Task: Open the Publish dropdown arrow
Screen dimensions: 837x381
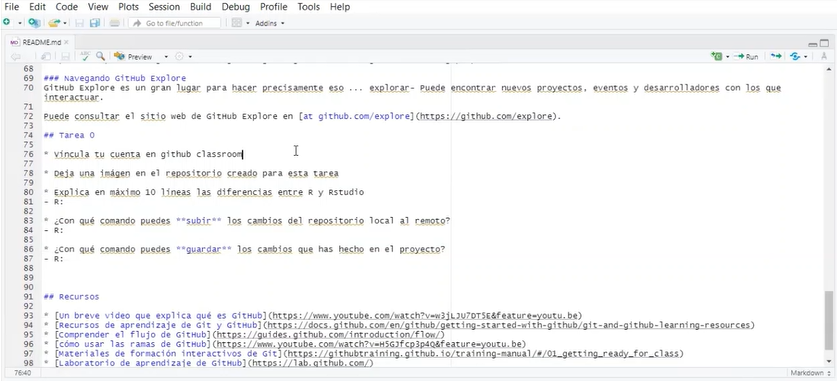Action: 806,57
